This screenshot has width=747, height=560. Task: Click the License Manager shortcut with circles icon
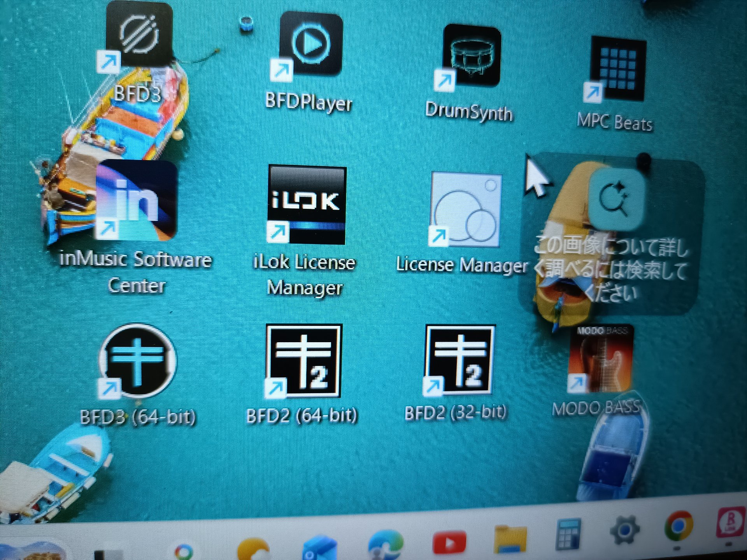pyautogui.click(x=465, y=210)
